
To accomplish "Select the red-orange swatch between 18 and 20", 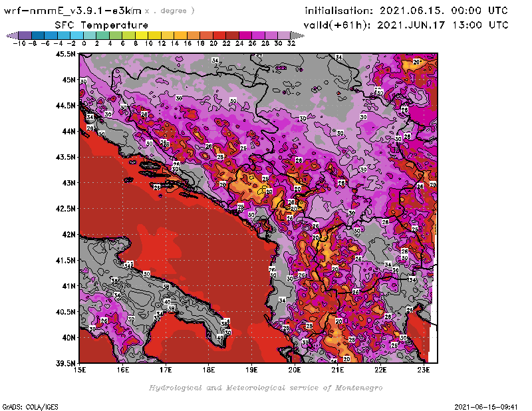I will click(x=206, y=36).
